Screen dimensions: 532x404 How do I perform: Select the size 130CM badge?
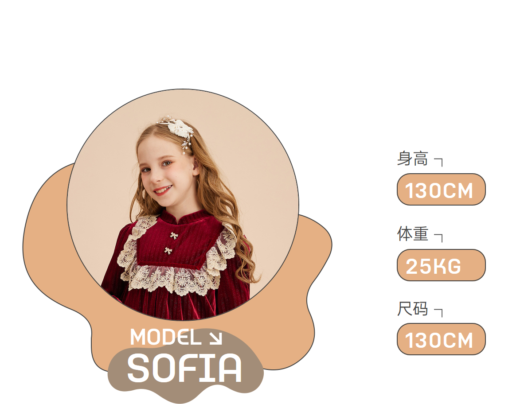tap(441, 339)
